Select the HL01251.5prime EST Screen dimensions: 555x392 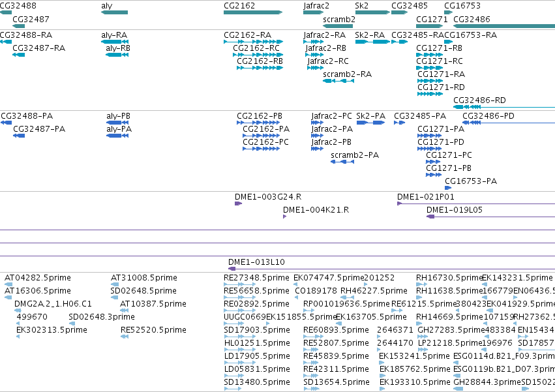[239, 350]
